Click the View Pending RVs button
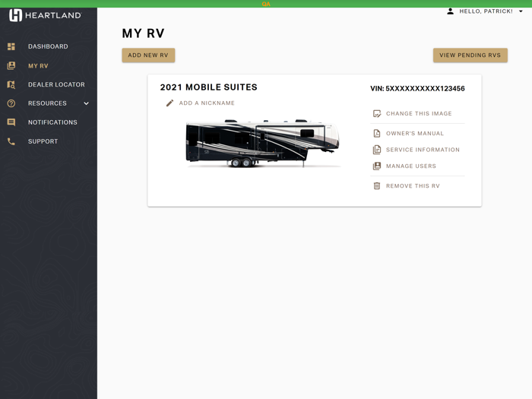Image resolution: width=532 pixels, height=399 pixels. click(x=470, y=55)
